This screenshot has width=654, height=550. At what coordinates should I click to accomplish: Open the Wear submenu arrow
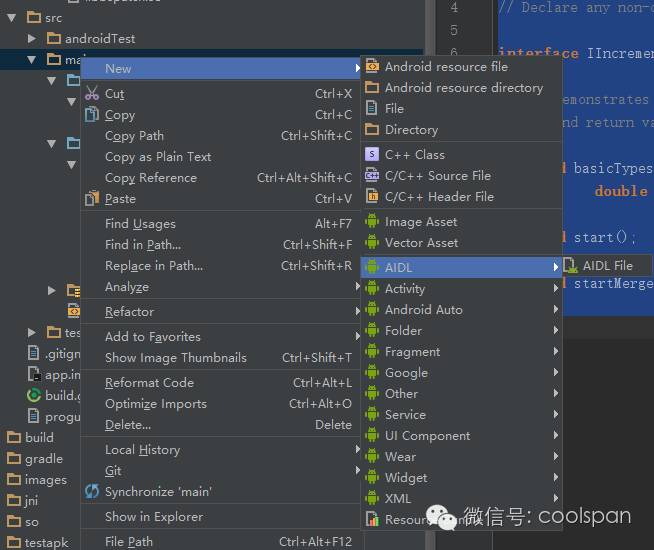(556, 457)
